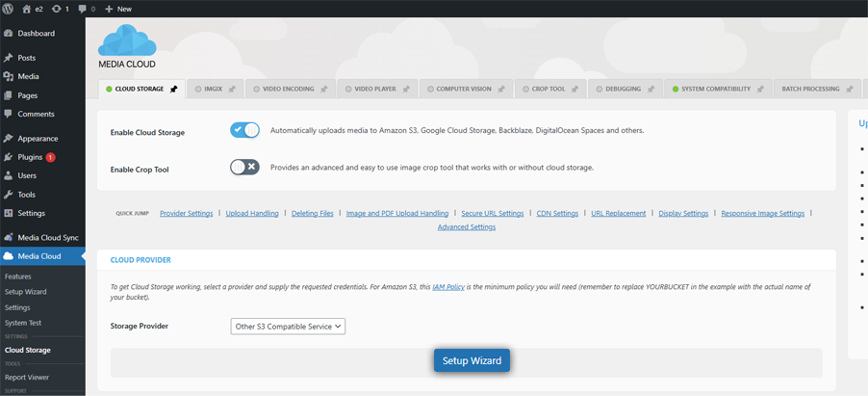Open the e2 site home icon

[27, 9]
